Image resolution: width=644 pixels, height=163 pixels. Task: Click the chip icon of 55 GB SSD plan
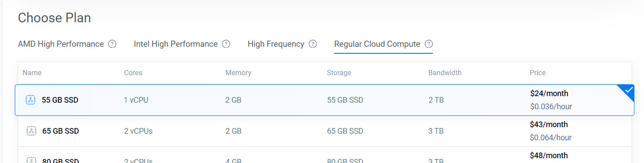point(30,100)
